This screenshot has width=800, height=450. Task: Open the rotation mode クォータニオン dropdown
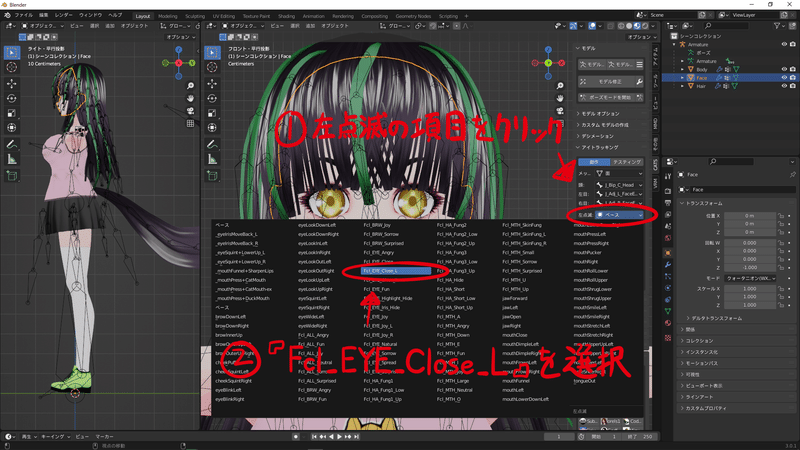pos(750,279)
